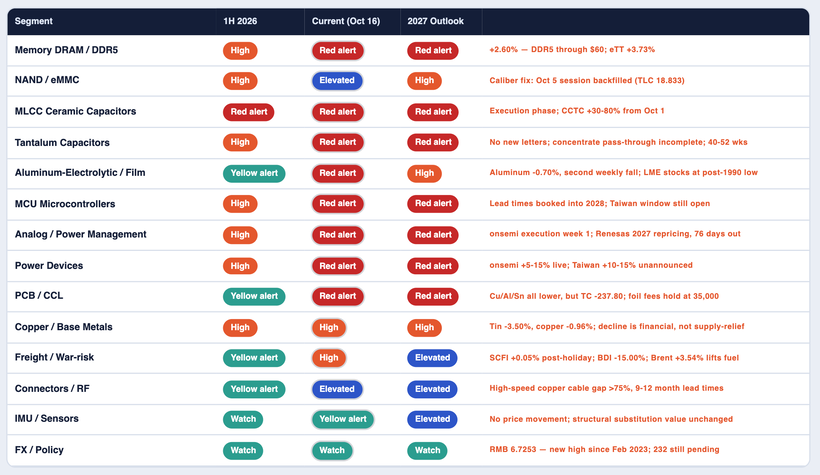Image resolution: width=820 pixels, height=475 pixels.
Task: Select the Aluminum-Electrolytic / Film segment name
Action: coord(80,173)
